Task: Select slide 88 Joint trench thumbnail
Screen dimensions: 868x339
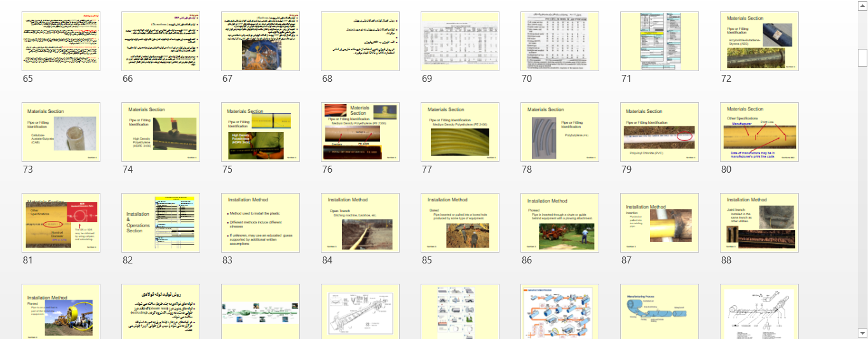Action: pyautogui.click(x=759, y=223)
